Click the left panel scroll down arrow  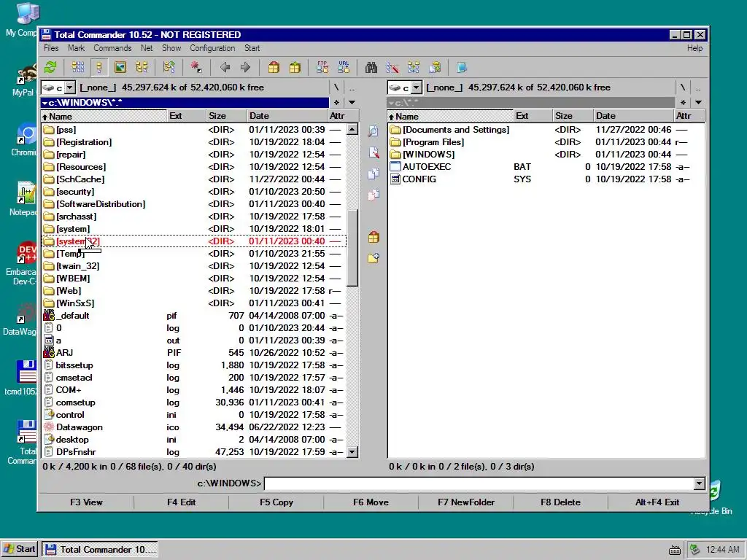click(x=352, y=452)
